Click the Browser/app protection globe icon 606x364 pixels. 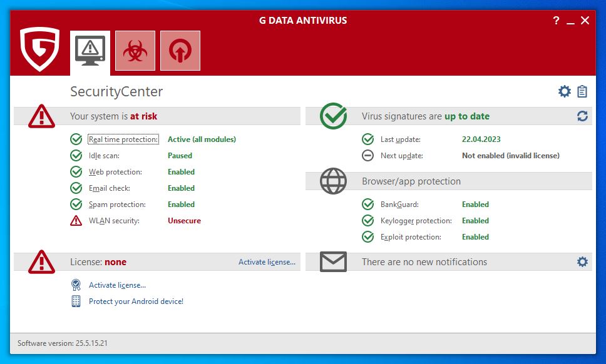(x=333, y=181)
